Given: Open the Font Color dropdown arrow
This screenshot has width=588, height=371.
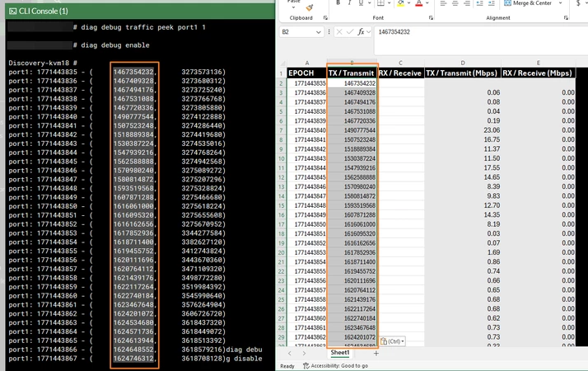Looking at the screenshot, I should [x=427, y=3].
